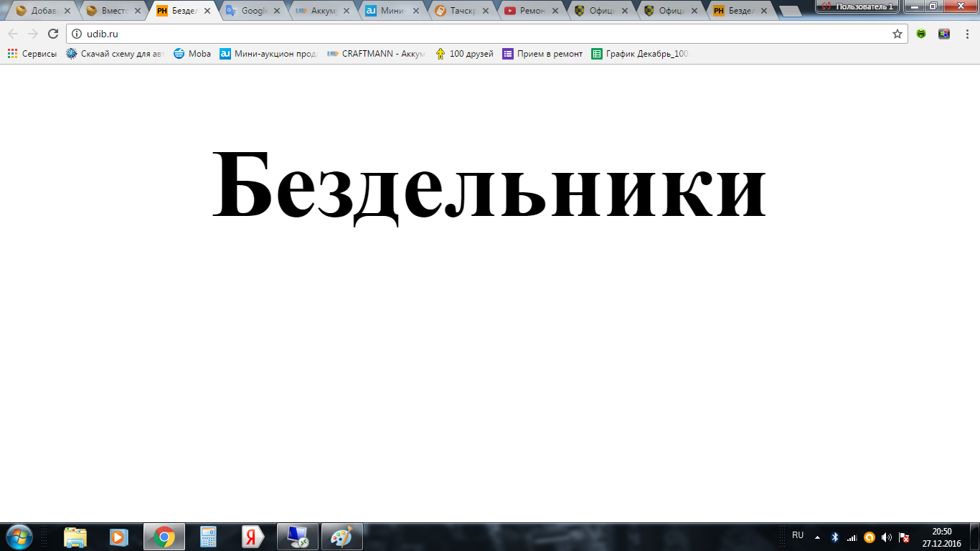Open the RU input language selector
Viewport: 980px width, 551px height.
(798, 535)
